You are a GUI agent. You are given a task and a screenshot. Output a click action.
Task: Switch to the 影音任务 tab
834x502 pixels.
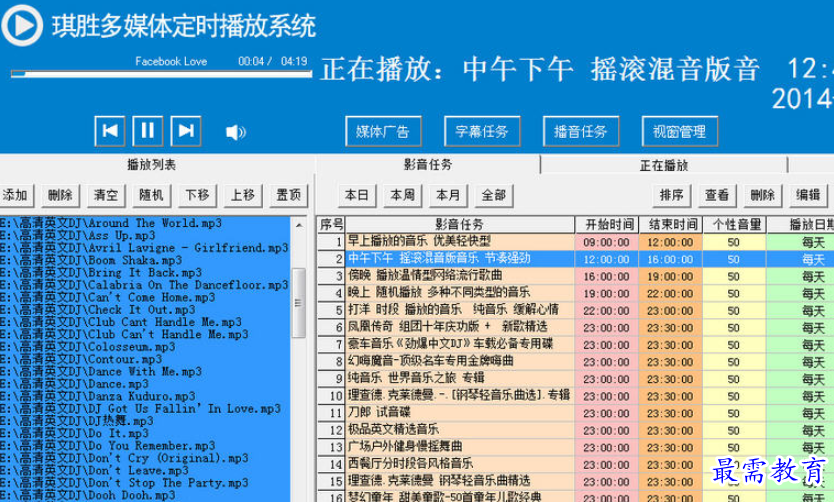click(428, 165)
